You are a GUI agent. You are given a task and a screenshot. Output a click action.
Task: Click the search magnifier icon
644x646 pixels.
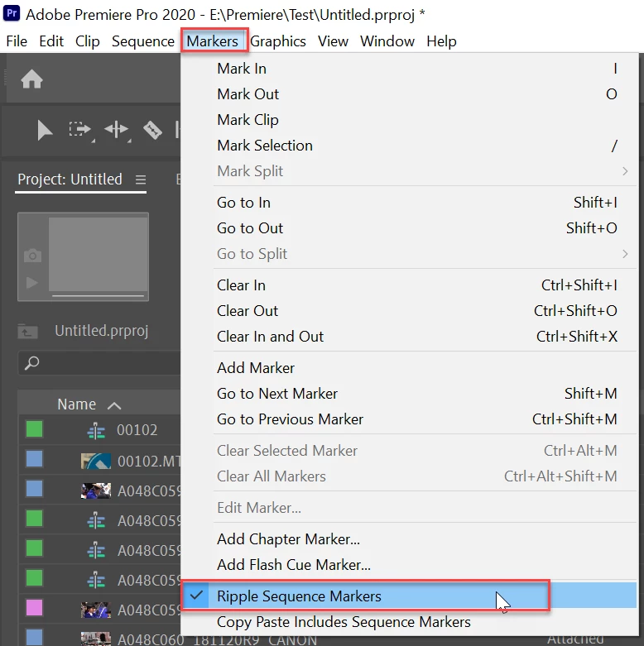[32, 363]
